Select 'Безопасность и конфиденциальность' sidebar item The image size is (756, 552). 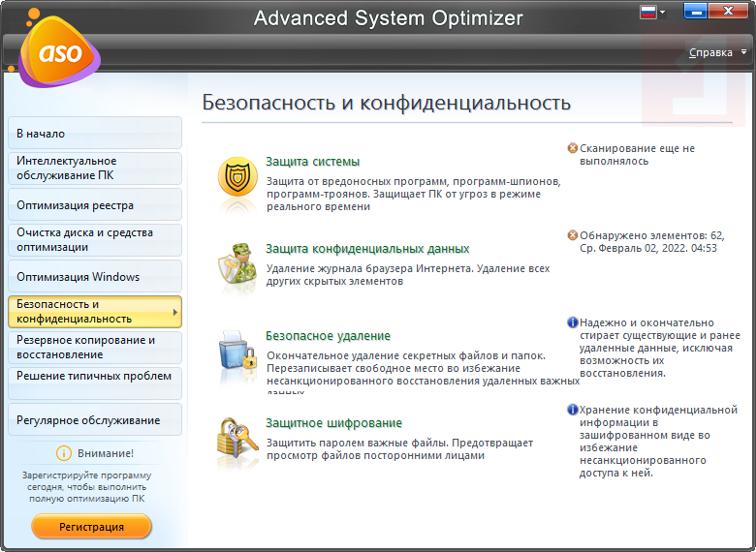tap(95, 312)
